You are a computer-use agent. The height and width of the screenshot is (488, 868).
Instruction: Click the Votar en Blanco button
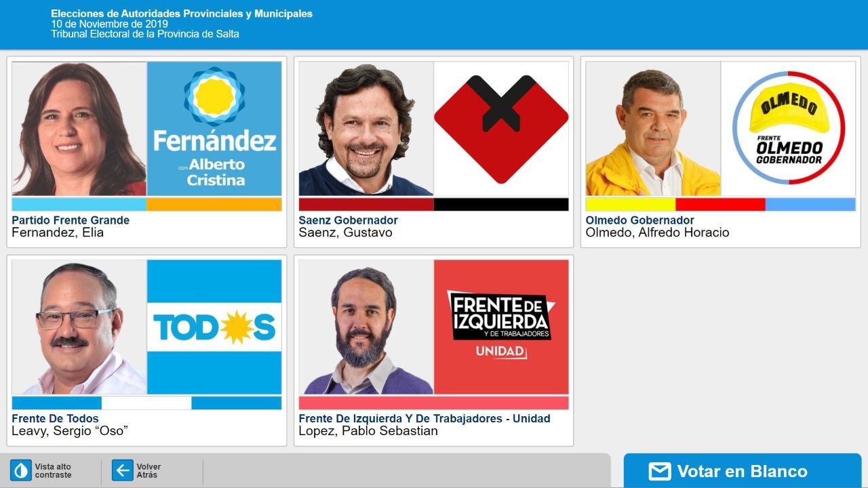pyautogui.click(x=743, y=470)
